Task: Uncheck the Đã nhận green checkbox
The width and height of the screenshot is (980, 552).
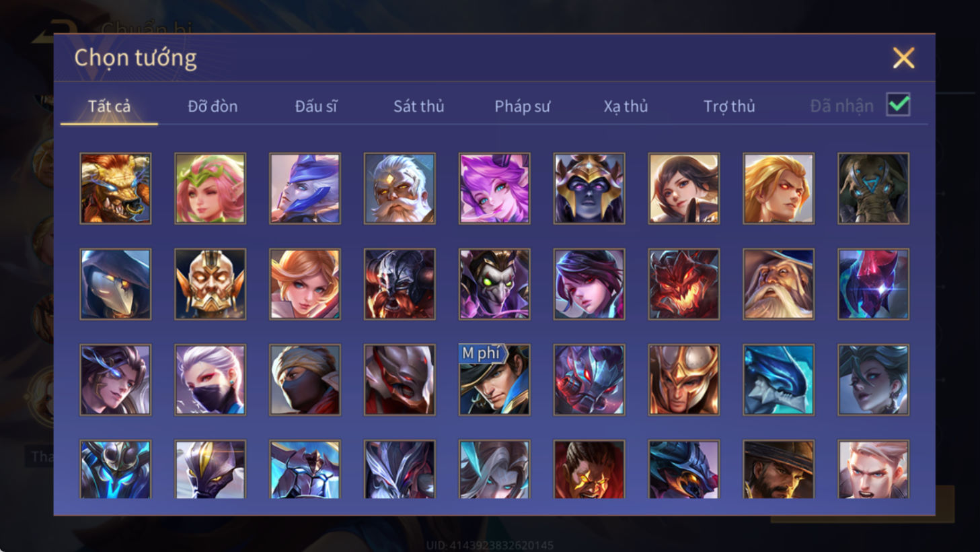Action: pyautogui.click(x=898, y=105)
